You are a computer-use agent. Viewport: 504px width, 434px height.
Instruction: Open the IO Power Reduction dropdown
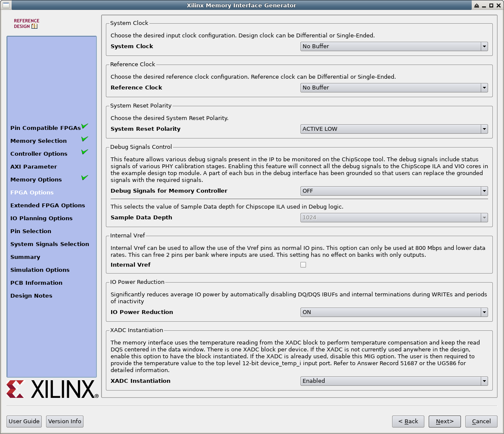(x=394, y=312)
